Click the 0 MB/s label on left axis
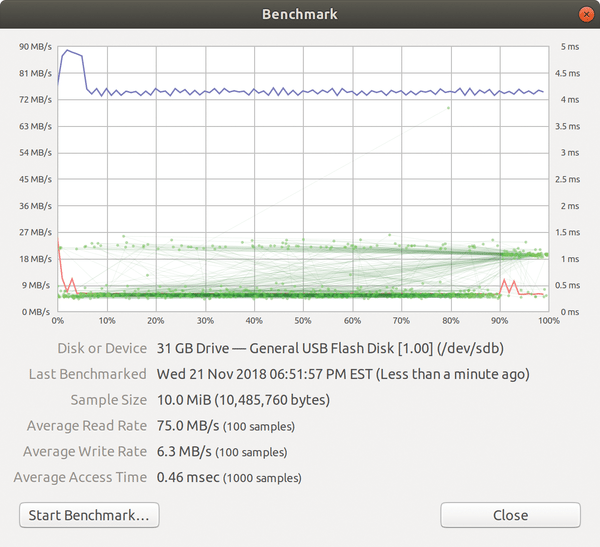600x547 pixels. click(x=37, y=312)
